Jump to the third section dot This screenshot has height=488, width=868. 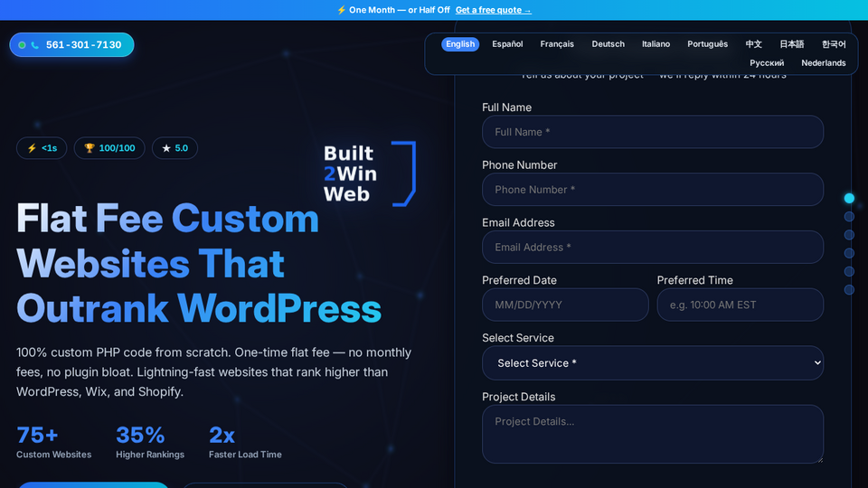coord(849,235)
